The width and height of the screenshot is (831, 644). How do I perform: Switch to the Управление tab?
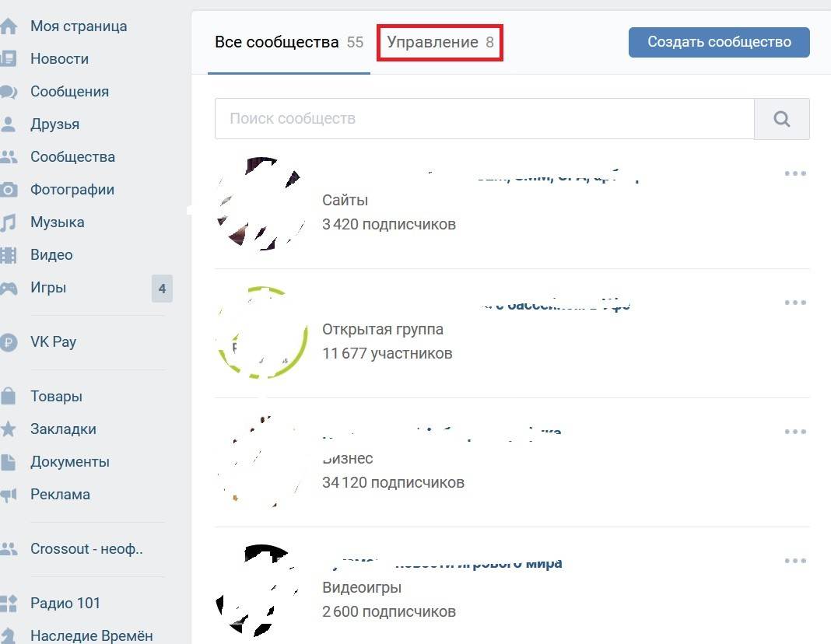tap(440, 42)
